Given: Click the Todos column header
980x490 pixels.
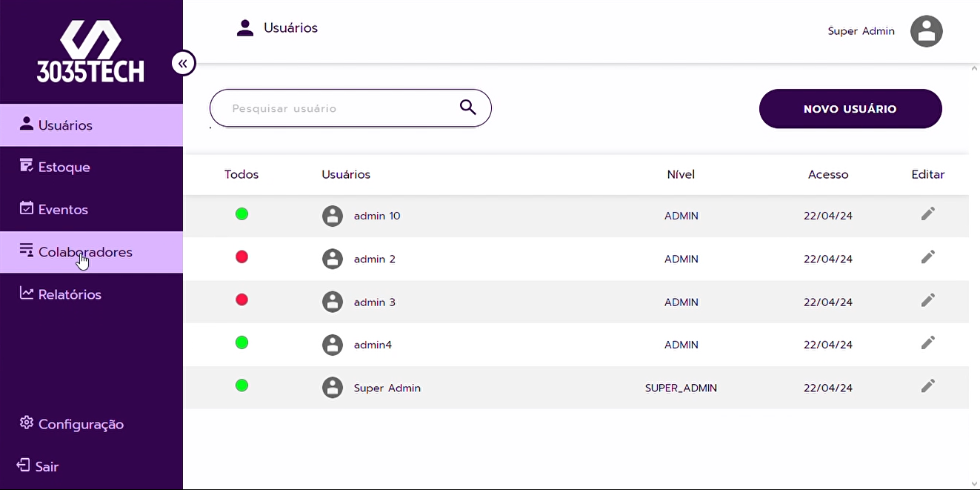Looking at the screenshot, I should (x=241, y=175).
